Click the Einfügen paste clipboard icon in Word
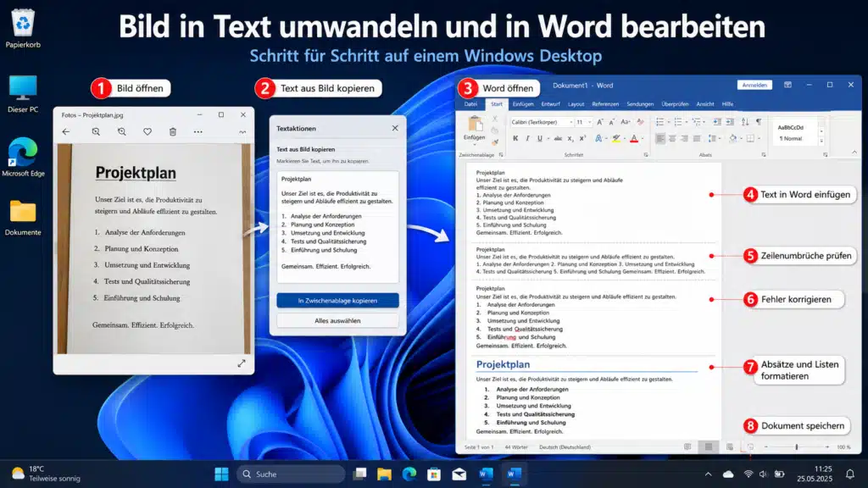 click(x=475, y=124)
